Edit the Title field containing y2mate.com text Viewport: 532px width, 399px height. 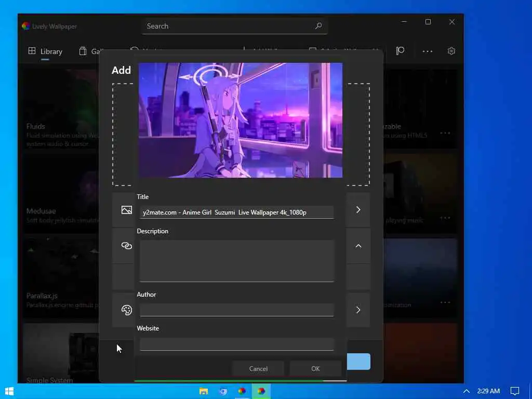[237, 212]
